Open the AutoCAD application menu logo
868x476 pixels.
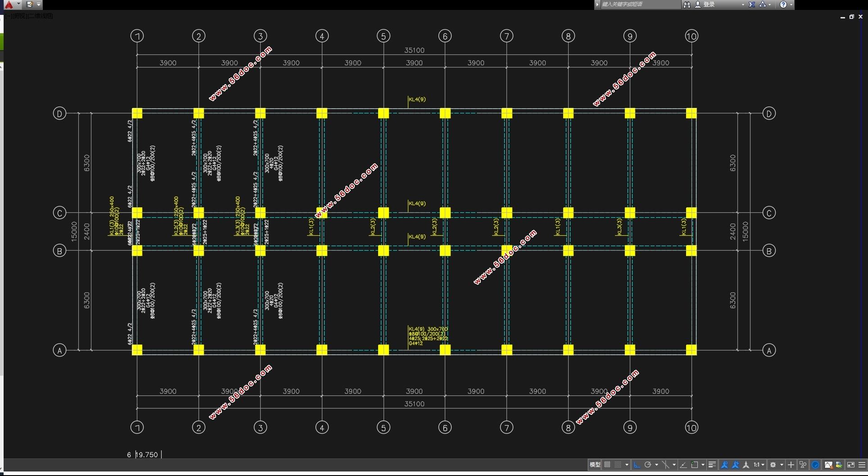pyautogui.click(x=9, y=4)
